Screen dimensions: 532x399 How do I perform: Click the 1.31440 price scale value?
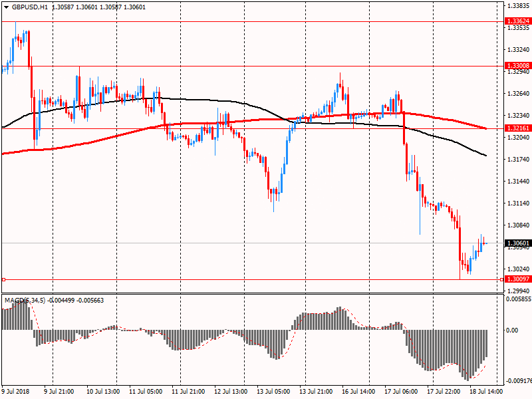click(519, 182)
